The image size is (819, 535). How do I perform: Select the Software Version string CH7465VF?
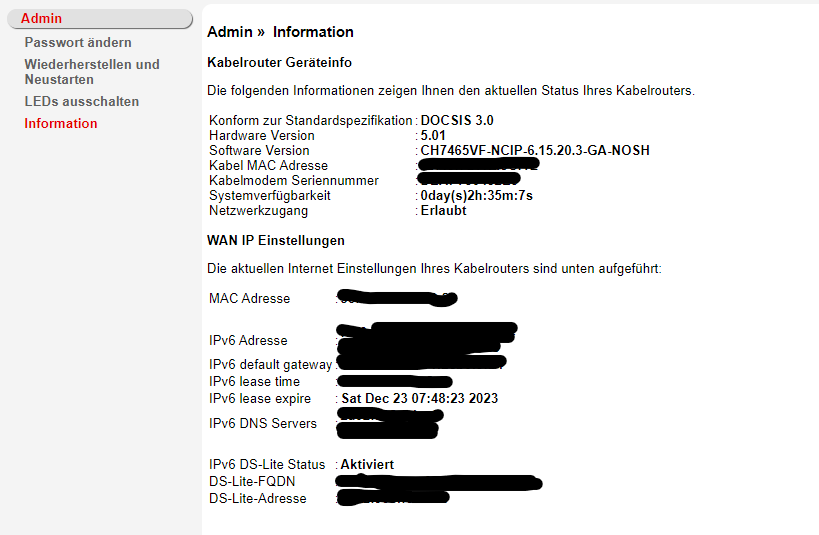535,150
